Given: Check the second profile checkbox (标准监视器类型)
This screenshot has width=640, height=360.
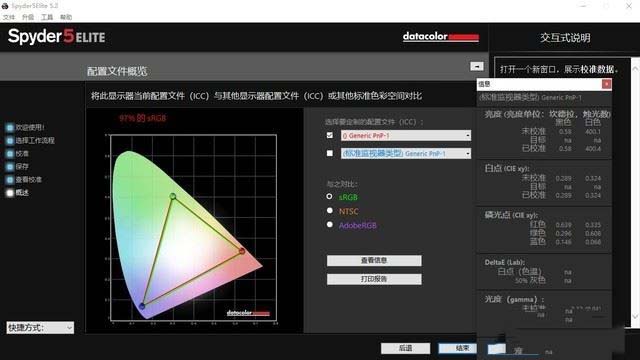Looking at the screenshot, I should [x=330, y=153].
